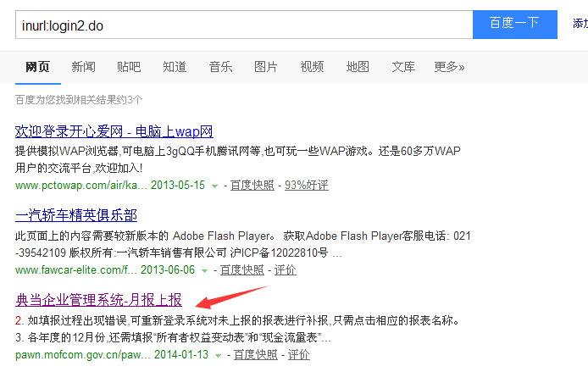588x383 pixels.
Task: Click the snippet line beginning 2. 如填报过程出现错误
Action: pos(238,321)
